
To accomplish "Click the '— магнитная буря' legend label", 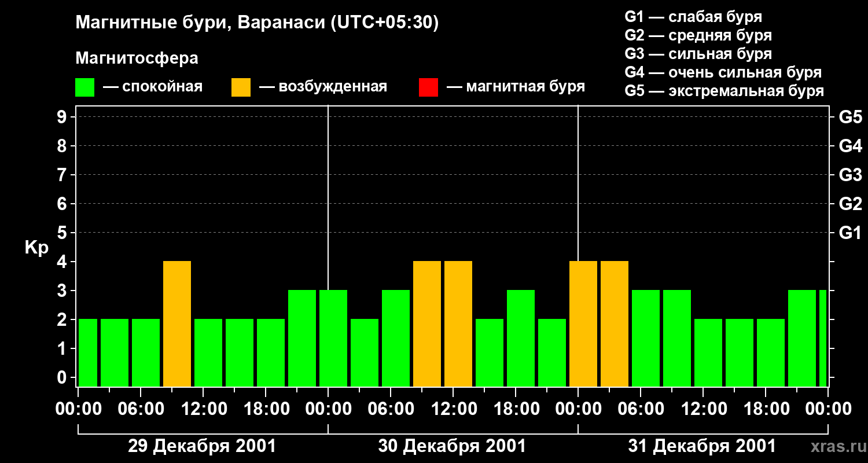I will point(516,87).
